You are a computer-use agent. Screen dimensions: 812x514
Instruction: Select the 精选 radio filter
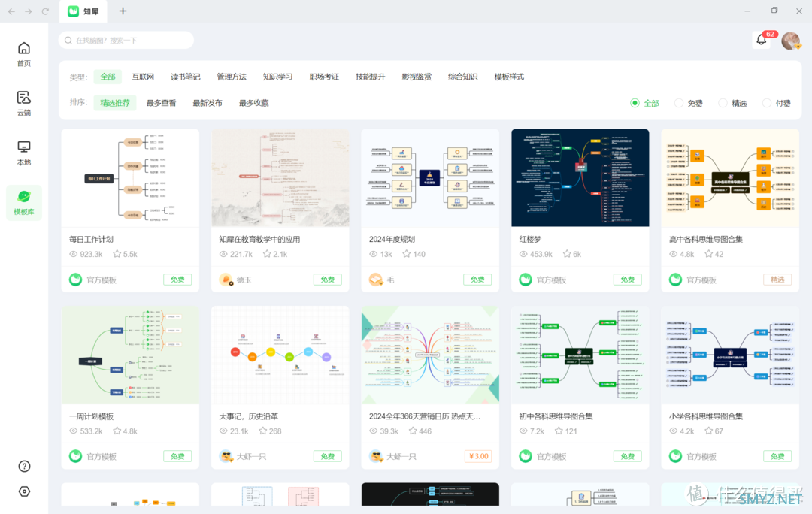tap(723, 103)
